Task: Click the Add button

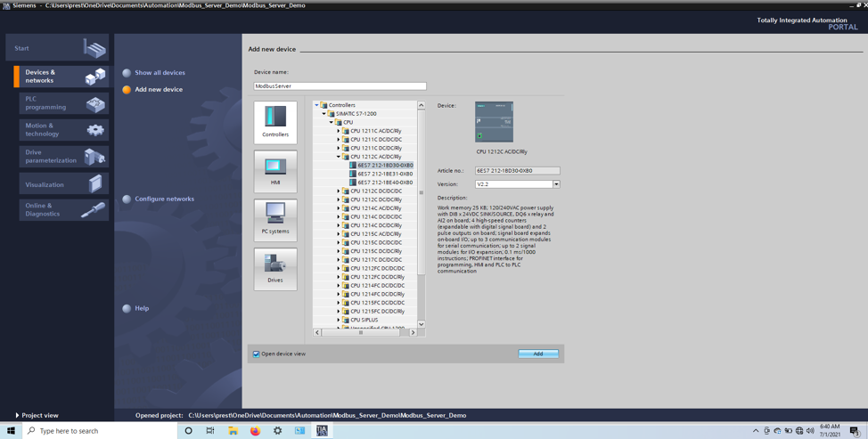Action: 538,354
